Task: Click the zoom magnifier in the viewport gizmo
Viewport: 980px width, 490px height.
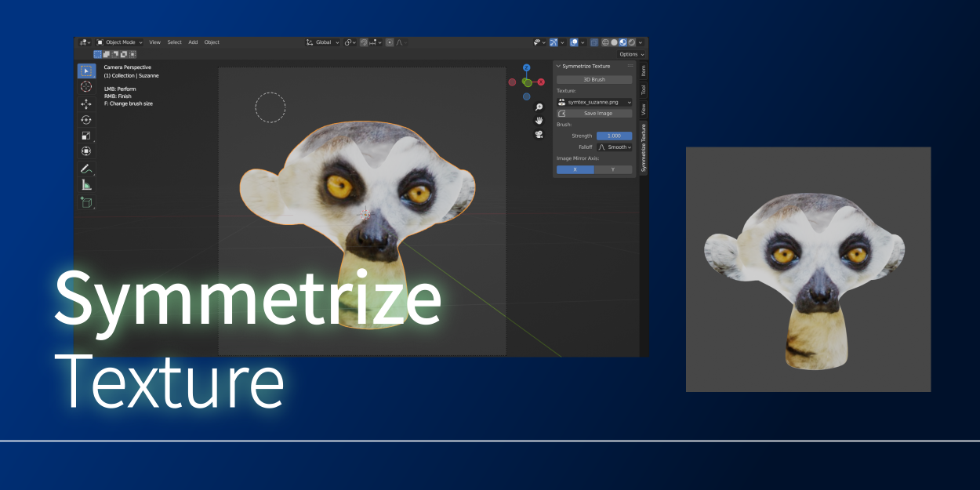Action: tap(539, 107)
